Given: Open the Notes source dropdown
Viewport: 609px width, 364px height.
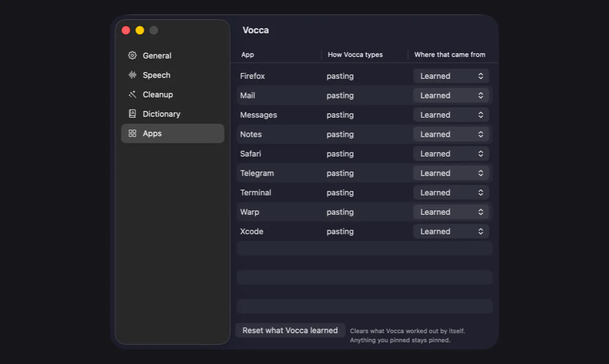Looking at the screenshot, I should [x=451, y=134].
